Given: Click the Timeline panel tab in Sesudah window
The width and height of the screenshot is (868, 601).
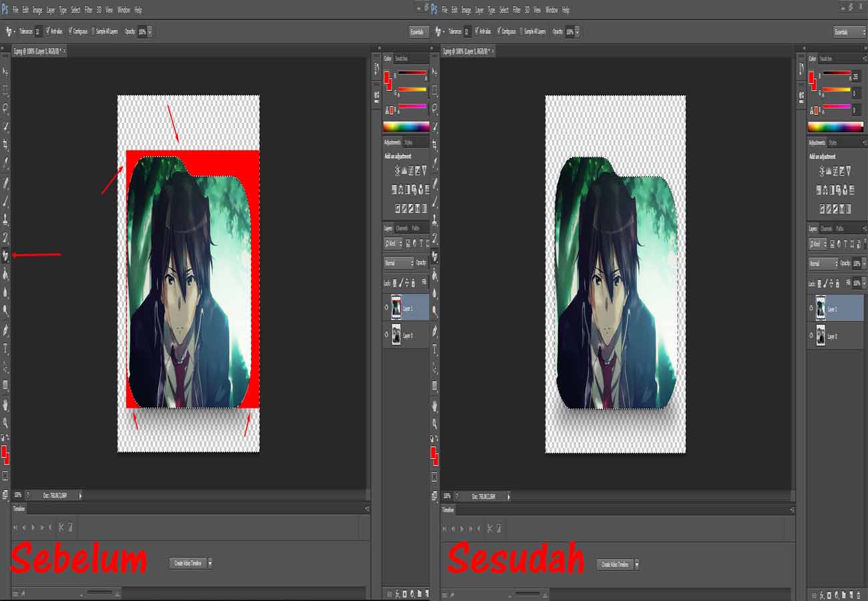Looking at the screenshot, I should coord(448,510).
